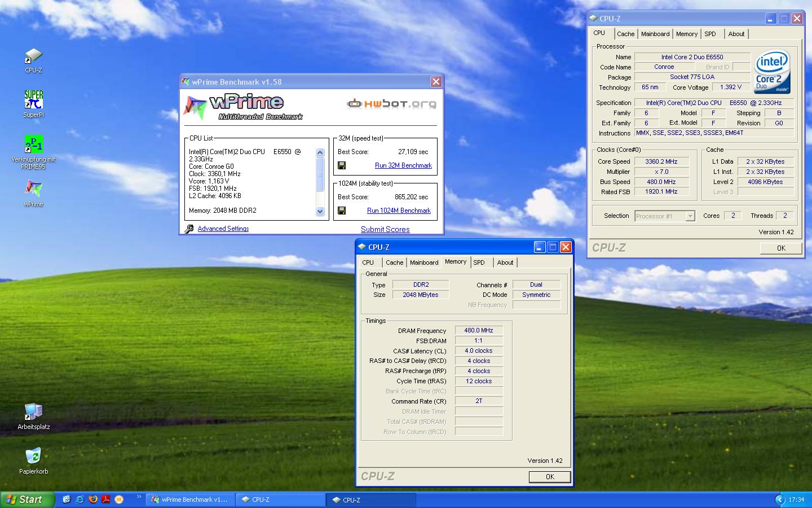Show hidden system tray icons

click(780, 500)
